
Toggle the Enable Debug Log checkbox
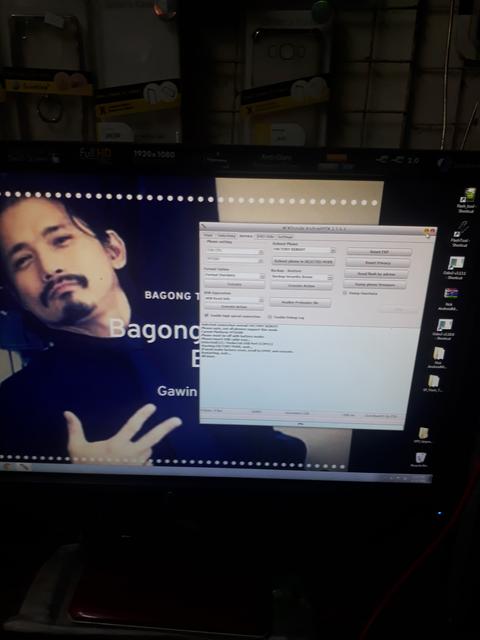270,317
